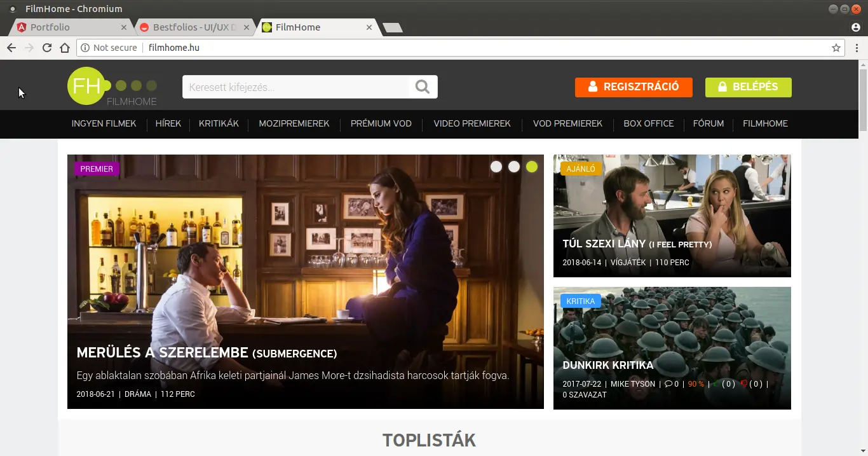Reload the page with refresh icon
The image size is (868, 456).
tap(47, 48)
